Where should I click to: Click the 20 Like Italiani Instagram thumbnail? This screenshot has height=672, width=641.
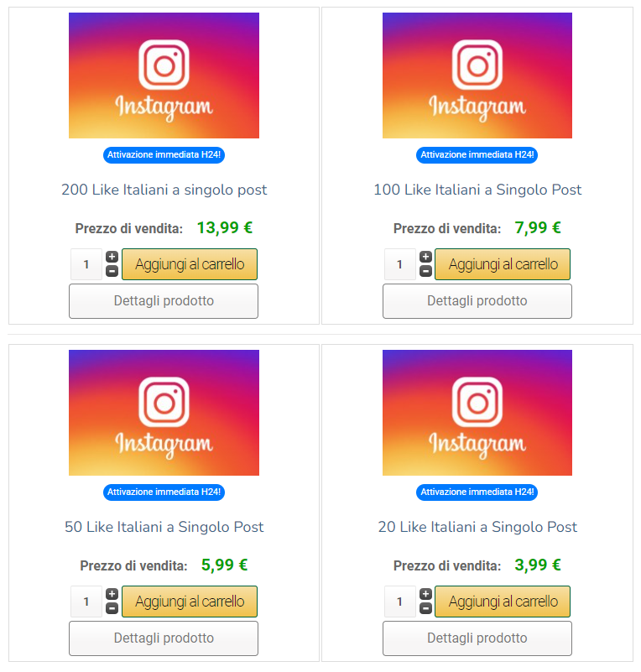pyautogui.click(x=477, y=413)
